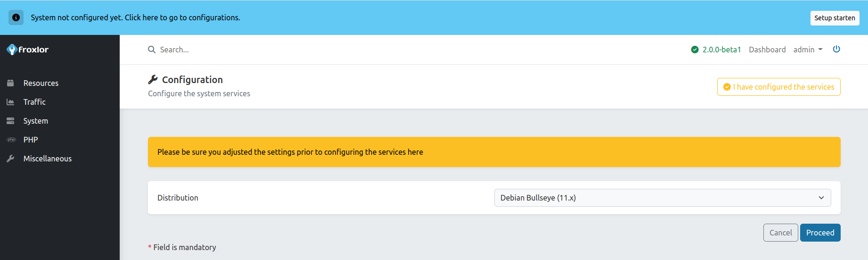Expand the admin user menu
This screenshot has width=868, height=260.
coord(808,50)
